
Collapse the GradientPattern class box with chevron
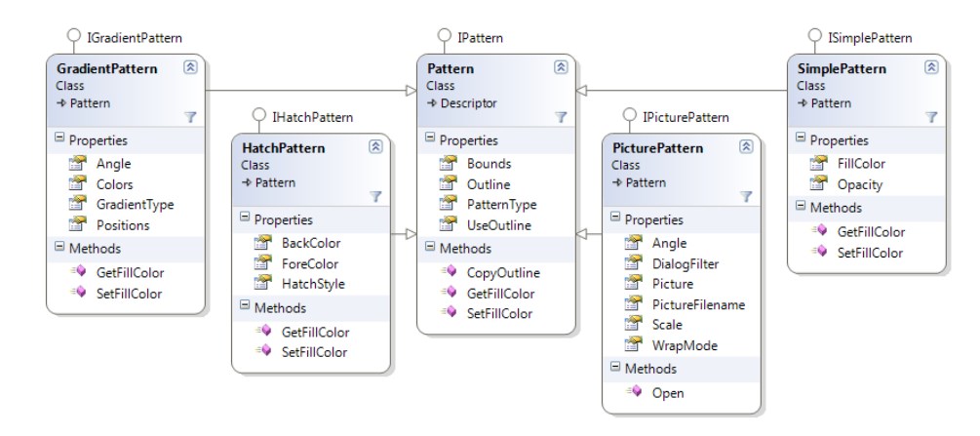point(190,68)
